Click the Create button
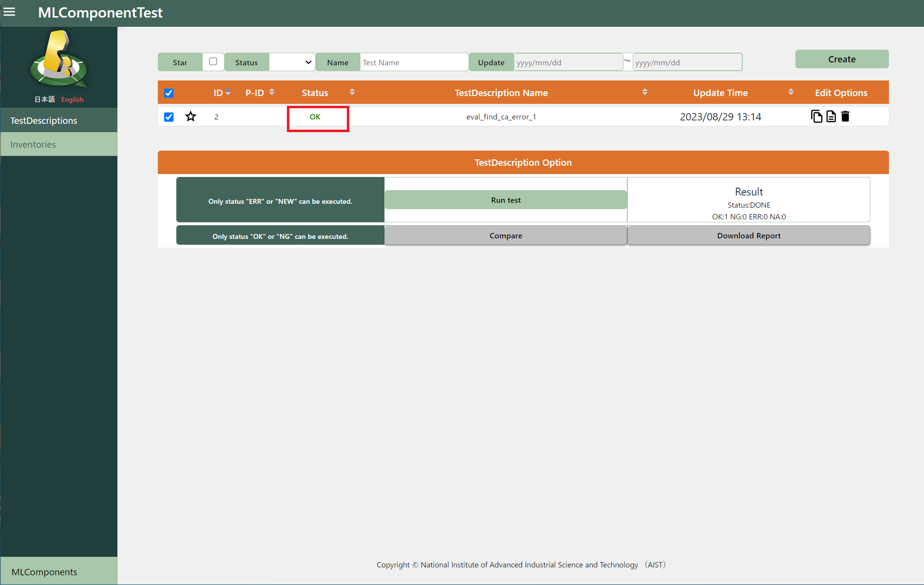This screenshot has height=585, width=924. click(x=841, y=59)
